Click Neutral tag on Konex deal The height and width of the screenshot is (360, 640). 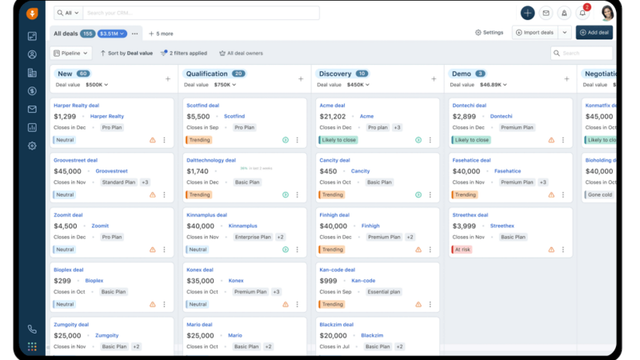coord(197,304)
